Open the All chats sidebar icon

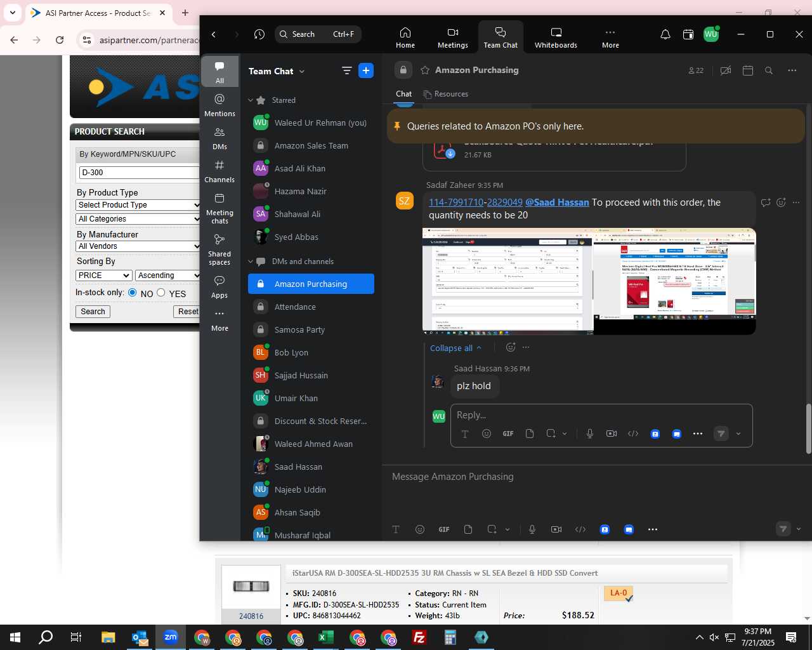(x=219, y=72)
